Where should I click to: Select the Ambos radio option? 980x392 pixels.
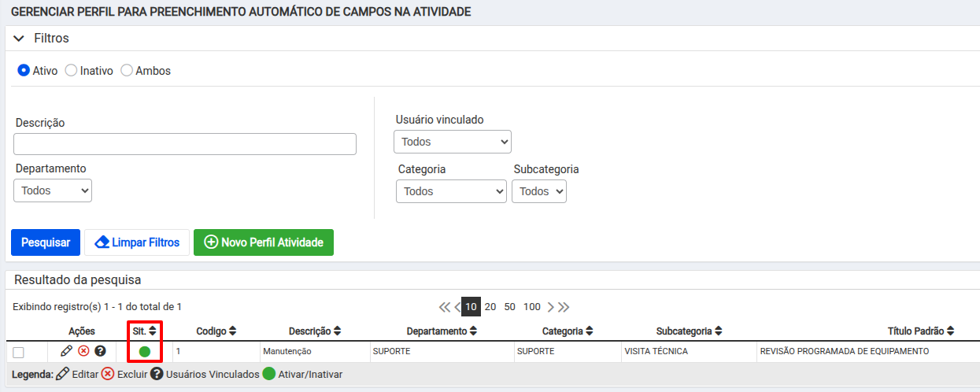(x=126, y=70)
